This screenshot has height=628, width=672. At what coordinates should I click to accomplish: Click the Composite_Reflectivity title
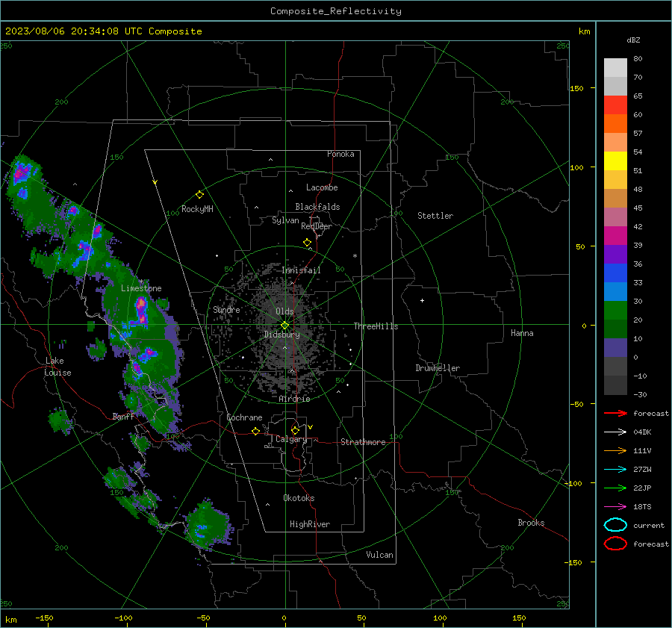(x=335, y=11)
